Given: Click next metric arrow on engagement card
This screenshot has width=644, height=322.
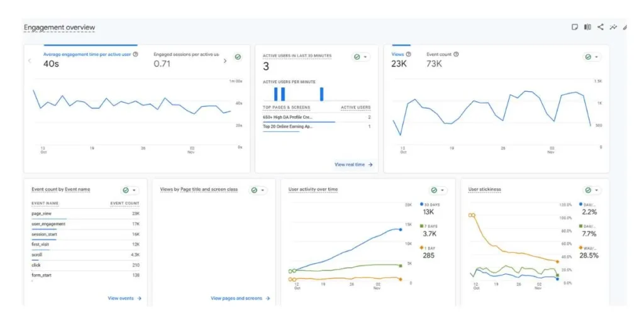Looking at the screenshot, I should tap(225, 61).
